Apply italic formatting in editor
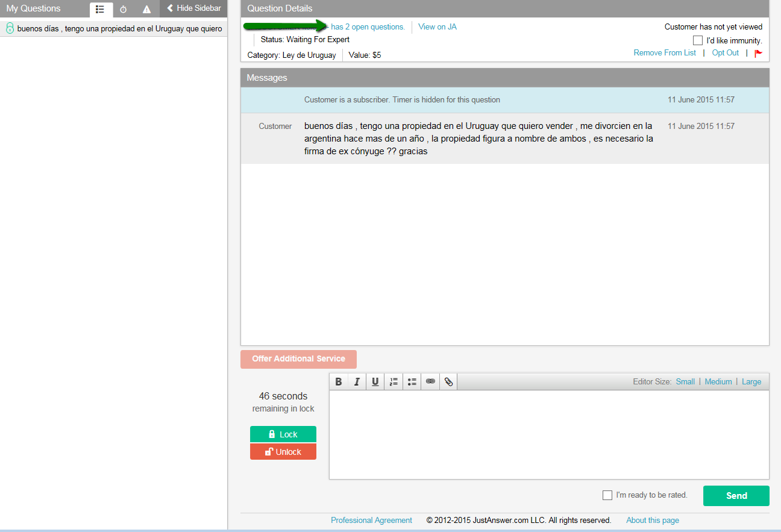Viewport: 781px width, 532px height. 357,382
